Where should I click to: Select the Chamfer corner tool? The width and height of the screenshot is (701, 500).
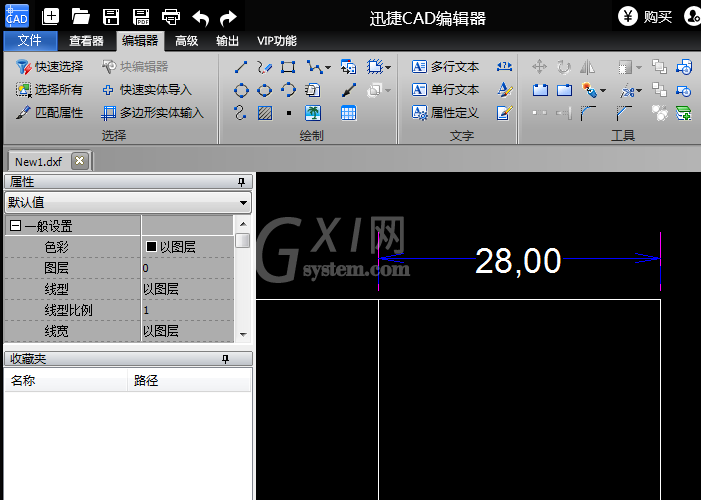click(x=624, y=113)
